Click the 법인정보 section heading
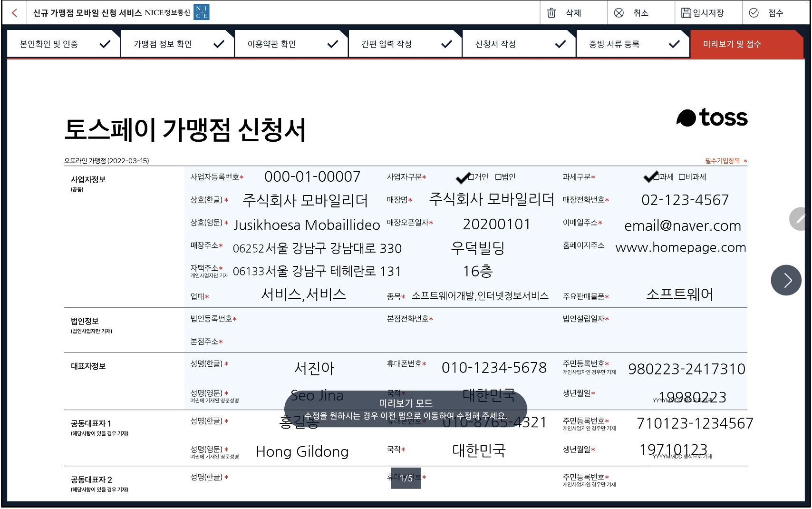Screen dimensions: 812x509 [x=85, y=321]
